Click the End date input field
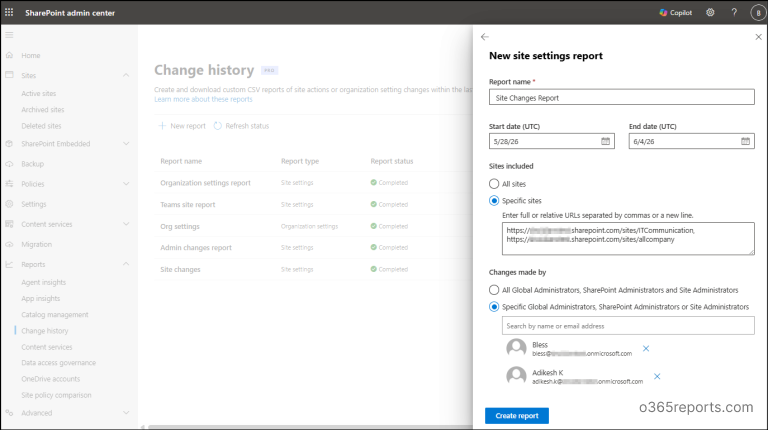This screenshot has height=430, width=768. [692, 141]
